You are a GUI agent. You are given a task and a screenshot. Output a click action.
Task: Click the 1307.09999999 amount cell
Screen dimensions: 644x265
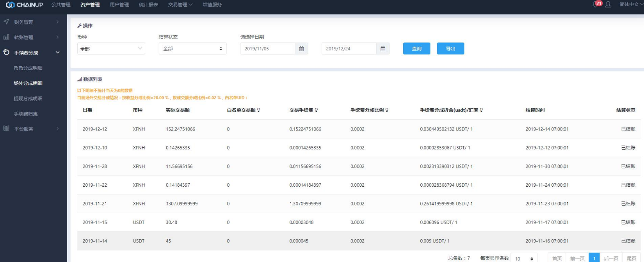pyautogui.click(x=182, y=204)
